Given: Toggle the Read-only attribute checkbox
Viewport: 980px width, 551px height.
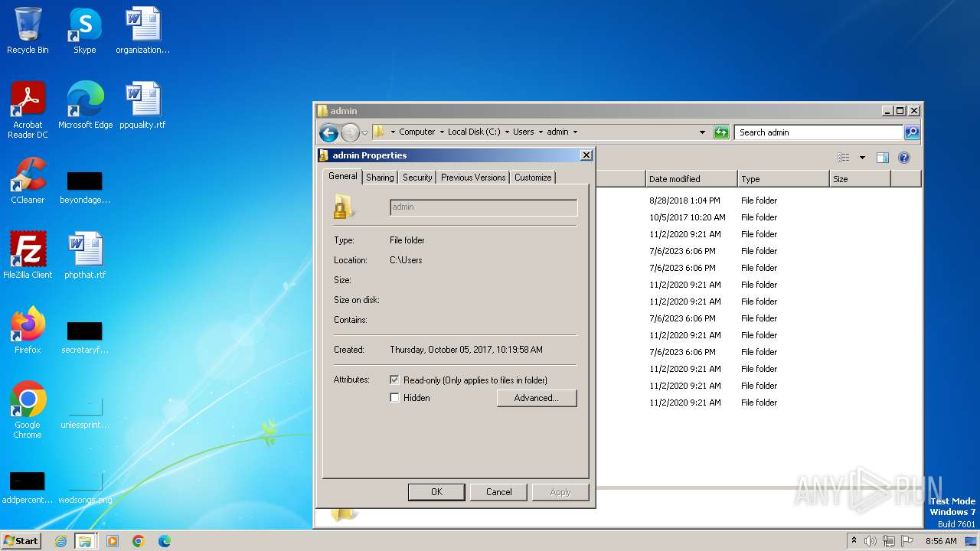Looking at the screenshot, I should click(394, 380).
